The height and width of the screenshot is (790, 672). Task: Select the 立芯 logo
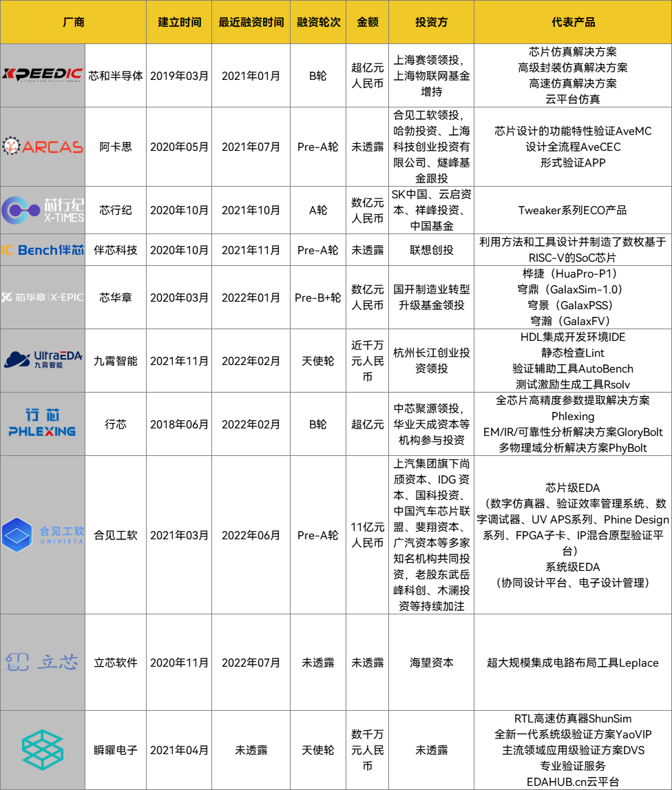43,662
